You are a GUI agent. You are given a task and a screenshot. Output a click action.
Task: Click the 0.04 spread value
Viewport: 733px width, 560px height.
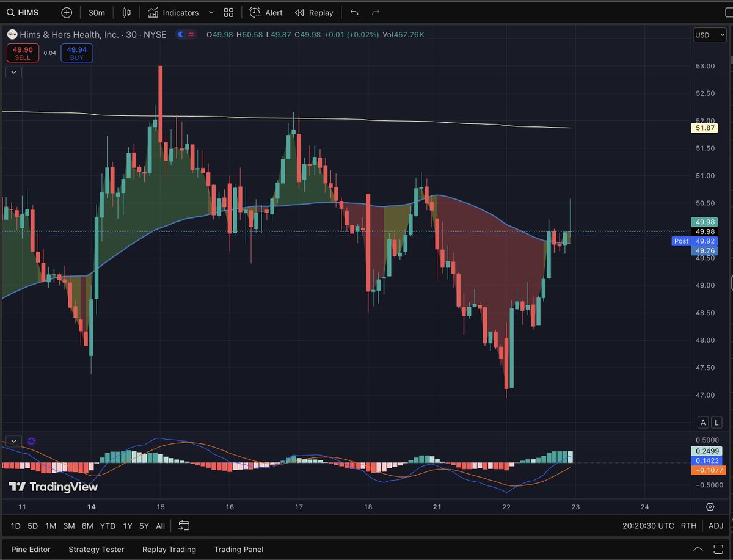pos(50,53)
